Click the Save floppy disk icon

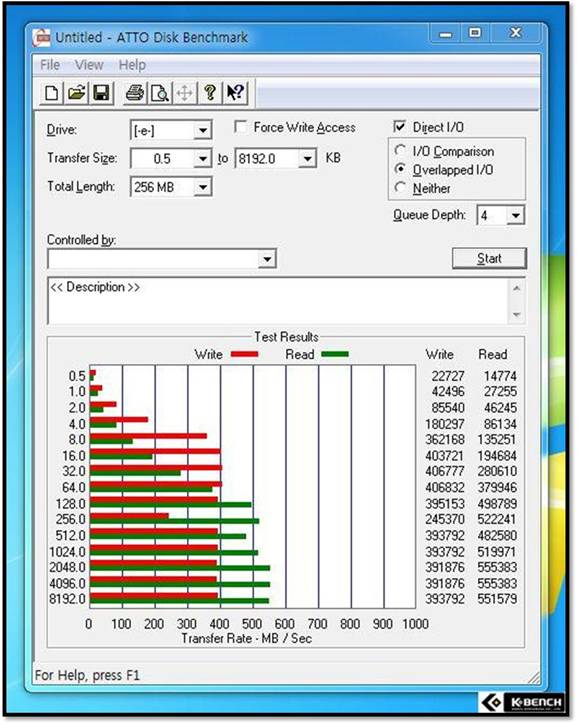101,93
